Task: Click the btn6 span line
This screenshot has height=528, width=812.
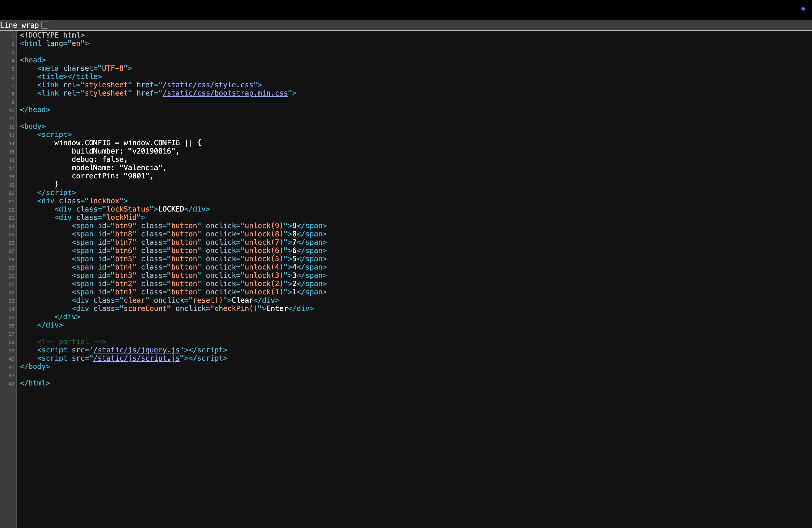Action: (199, 250)
